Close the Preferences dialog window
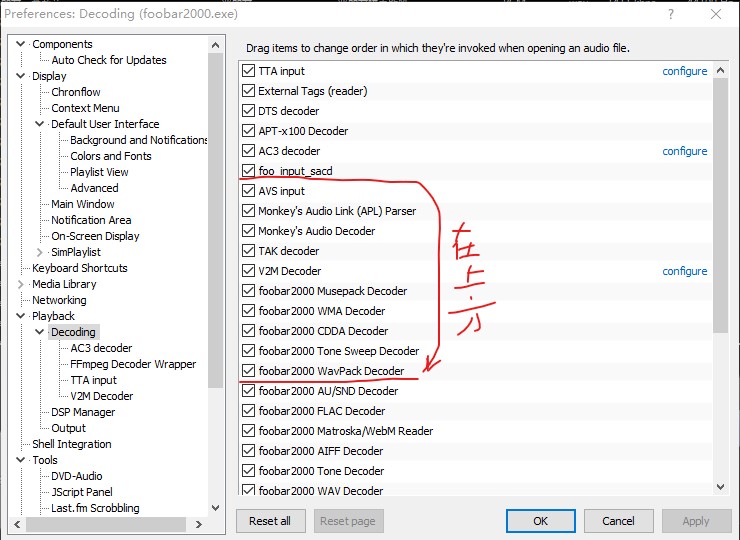 (x=715, y=15)
